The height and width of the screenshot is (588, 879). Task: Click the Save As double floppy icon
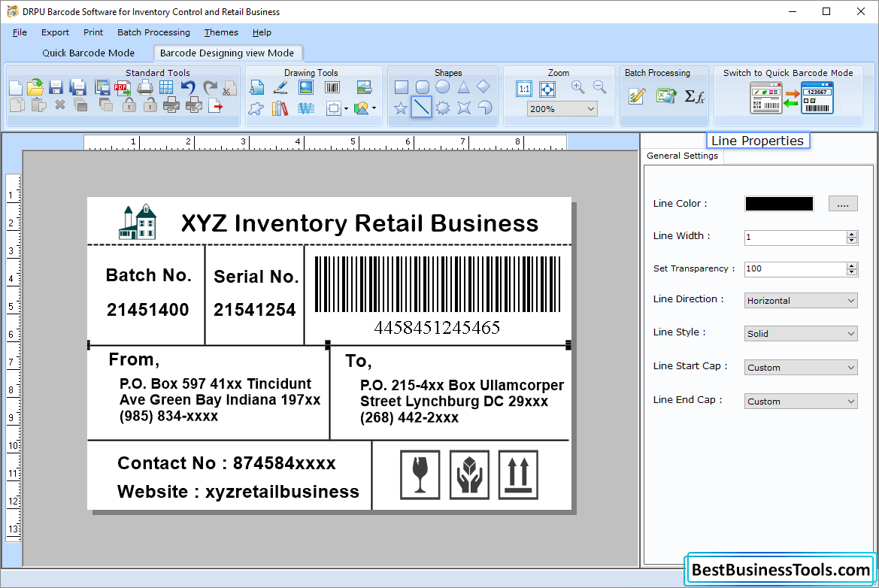77,87
